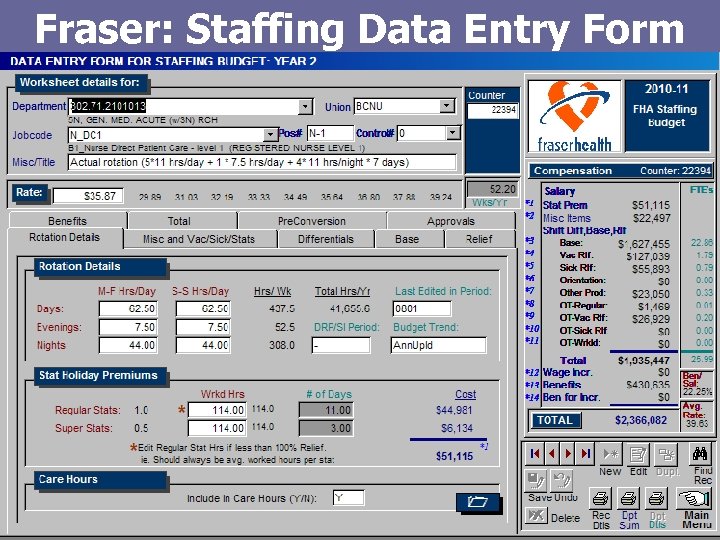Click Super Stats Wrkd Hrs field
720x540 pixels.
point(217,428)
